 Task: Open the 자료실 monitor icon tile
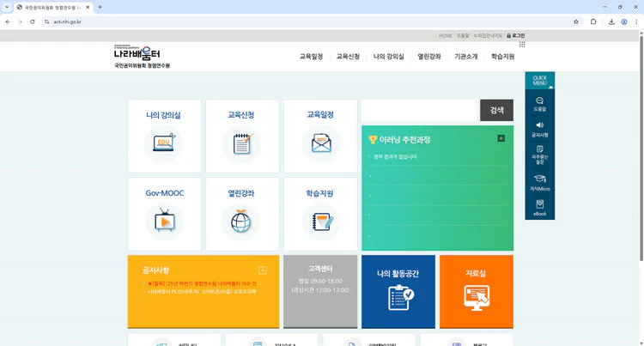point(476,291)
